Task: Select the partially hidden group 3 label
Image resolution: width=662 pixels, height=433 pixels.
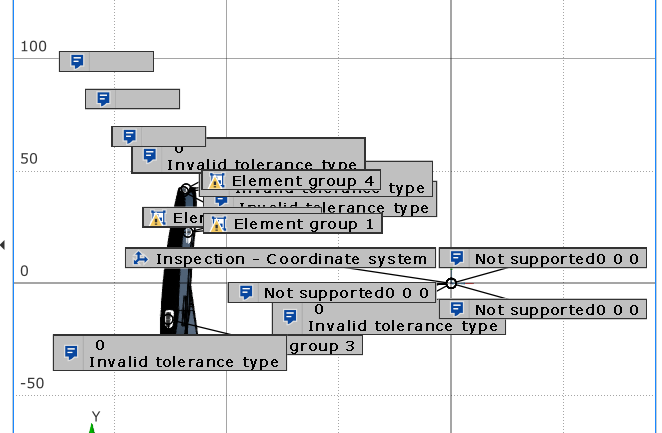Action: (x=323, y=346)
